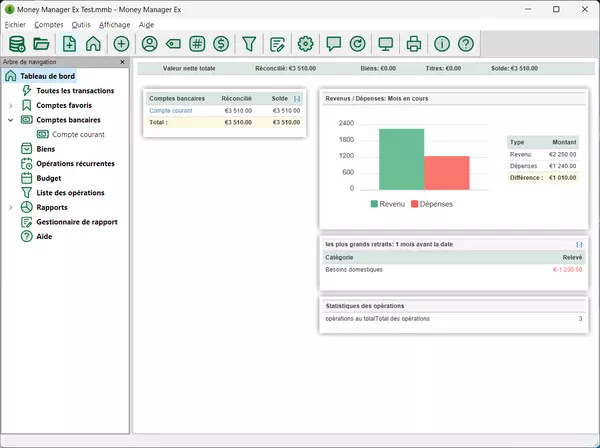Select Opérations récurrentes in navigation tree
Screen dimensions: 600x448
point(75,163)
